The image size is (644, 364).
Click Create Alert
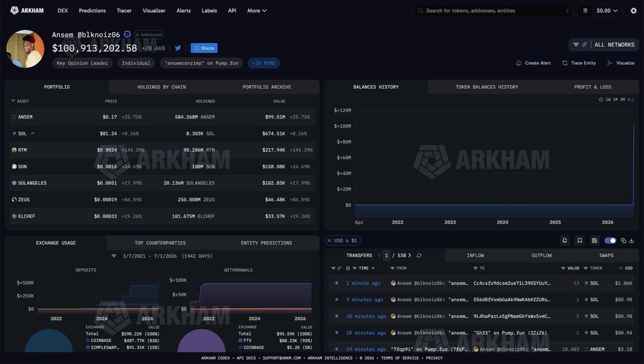pyautogui.click(x=533, y=63)
